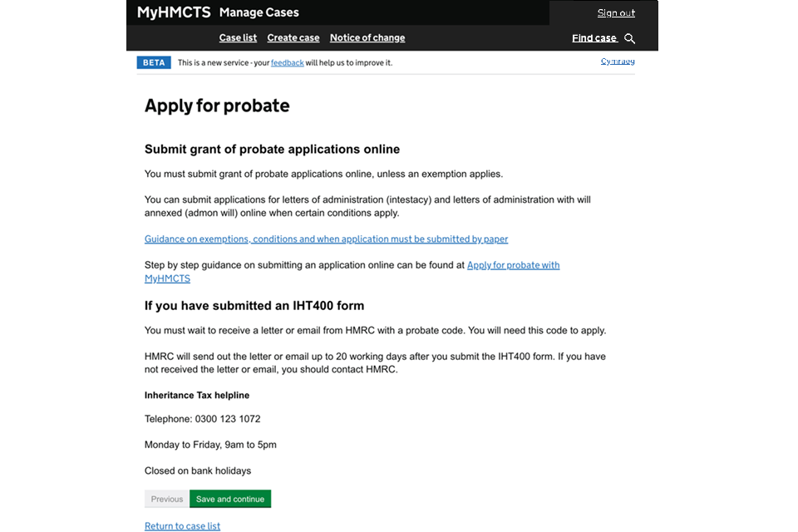
Task: Click the Inheritance Tax helpline heading
Action: coord(197,396)
